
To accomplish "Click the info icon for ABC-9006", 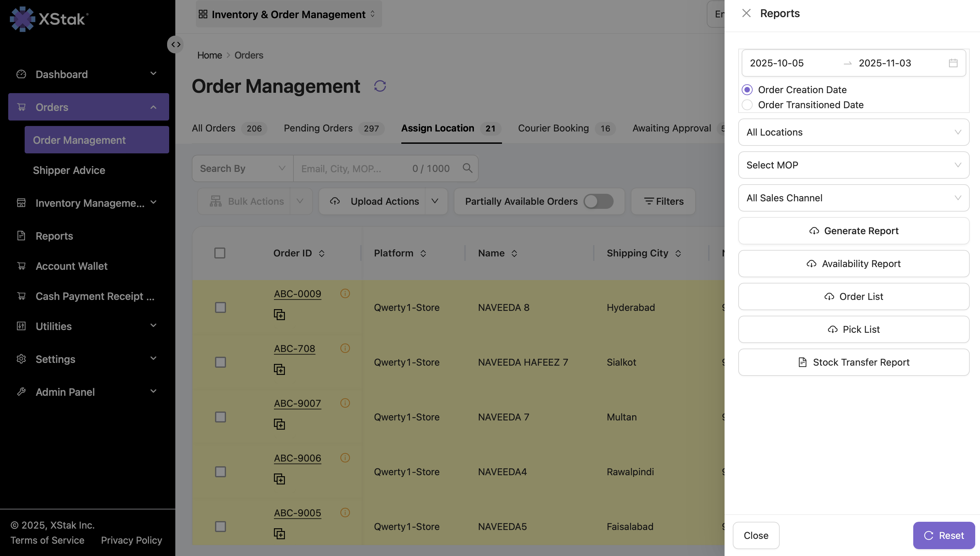I will (x=345, y=458).
